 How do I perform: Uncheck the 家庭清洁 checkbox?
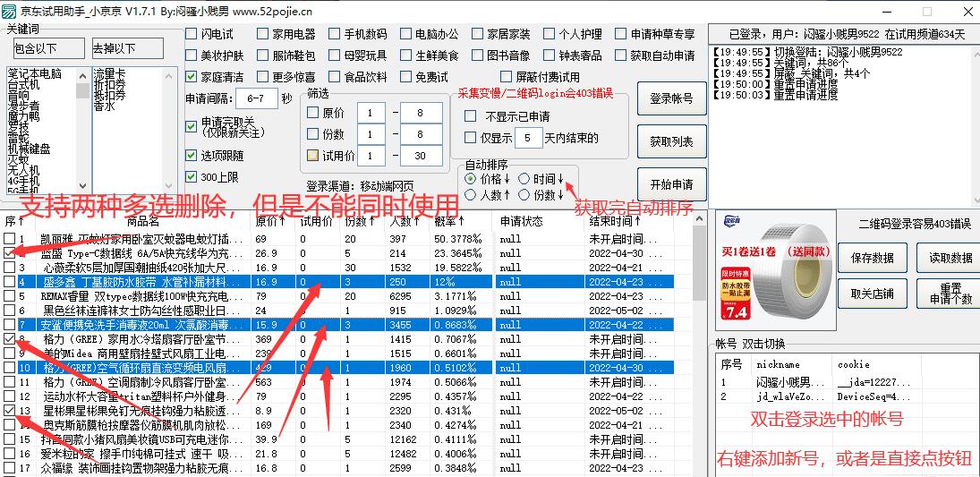[192, 77]
